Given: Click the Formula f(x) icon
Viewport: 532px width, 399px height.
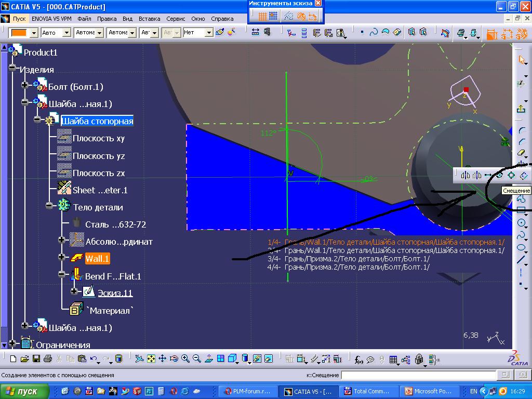Looking at the screenshot, I should 358,360.
